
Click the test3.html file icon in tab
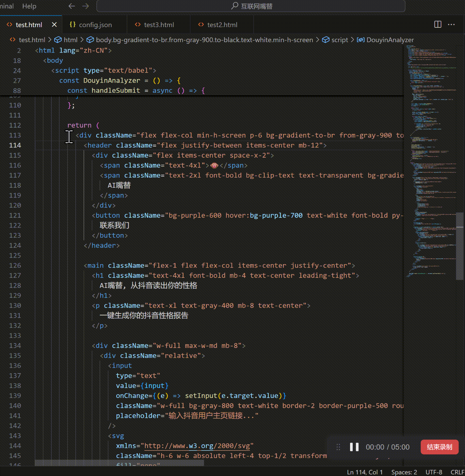[x=138, y=24]
